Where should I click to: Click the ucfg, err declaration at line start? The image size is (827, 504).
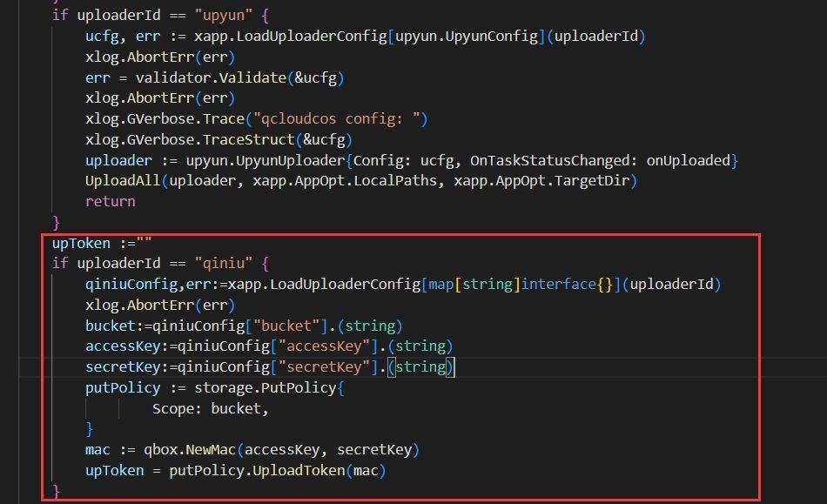[x=123, y=36]
